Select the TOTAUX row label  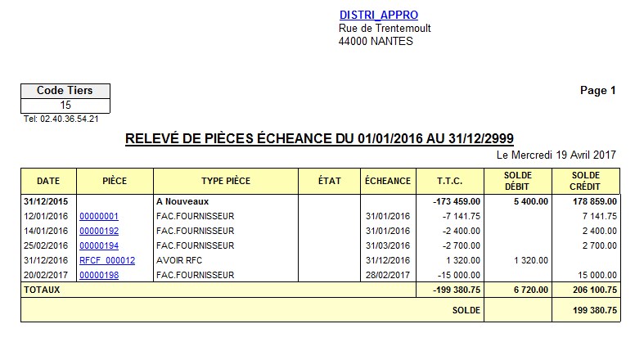41,290
